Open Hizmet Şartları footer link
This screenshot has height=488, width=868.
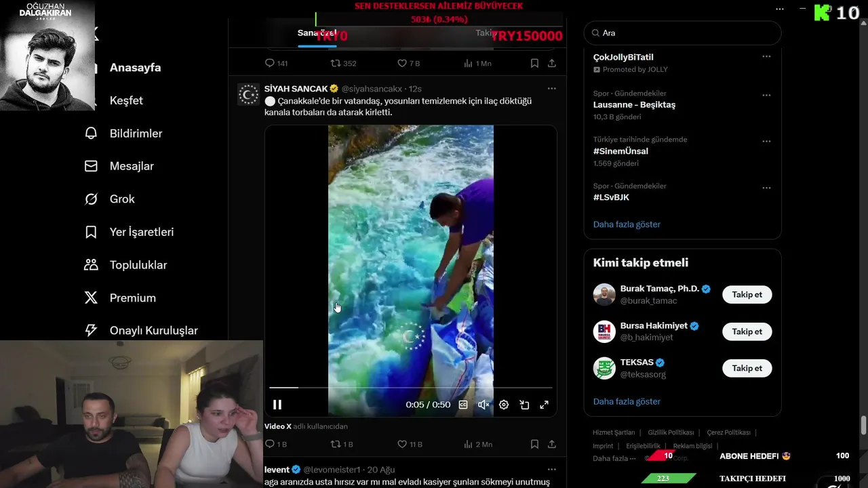tap(614, 432)
